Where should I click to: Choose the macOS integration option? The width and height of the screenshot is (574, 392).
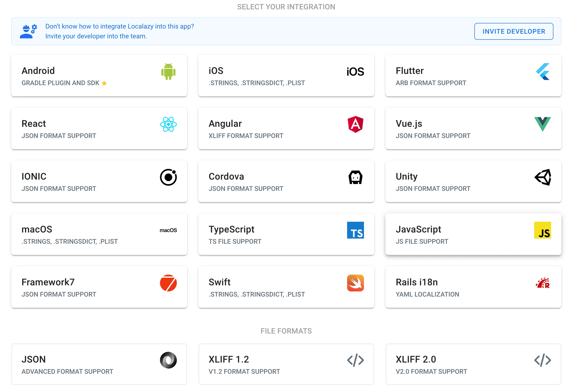click(99, 234)
